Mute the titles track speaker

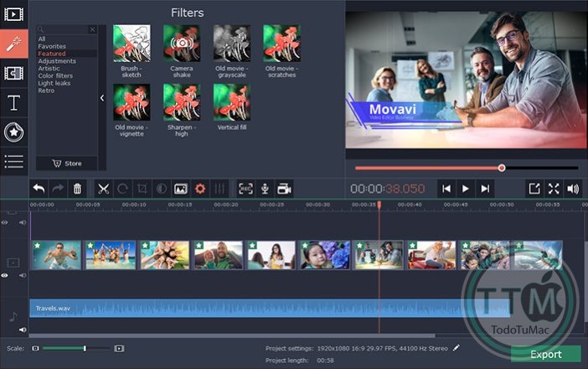tap(23, 222)
